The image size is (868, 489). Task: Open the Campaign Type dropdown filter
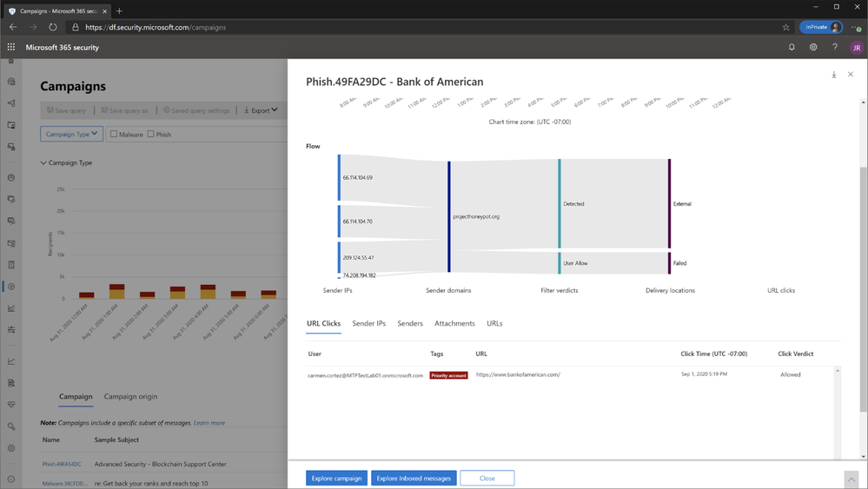[71, 134]
